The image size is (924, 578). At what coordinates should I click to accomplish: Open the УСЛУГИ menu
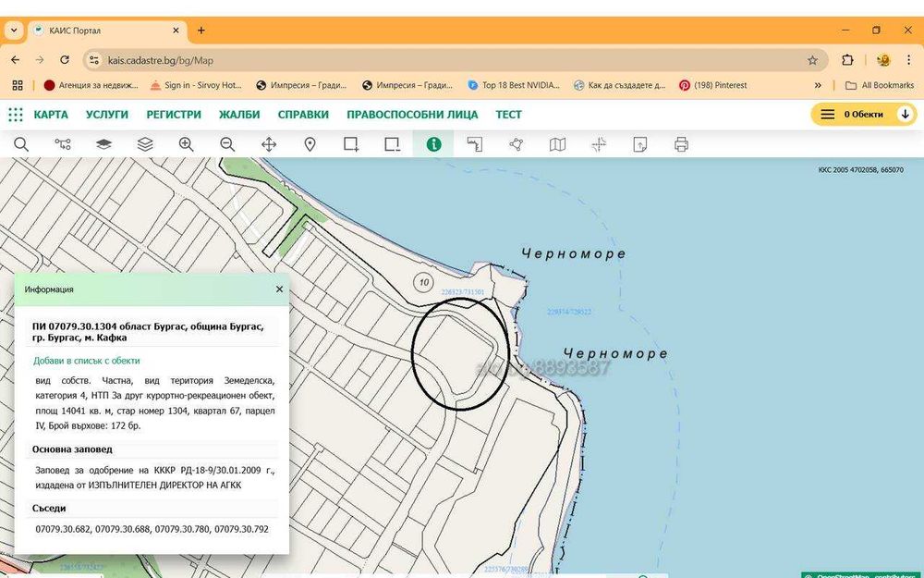[107, 115]
